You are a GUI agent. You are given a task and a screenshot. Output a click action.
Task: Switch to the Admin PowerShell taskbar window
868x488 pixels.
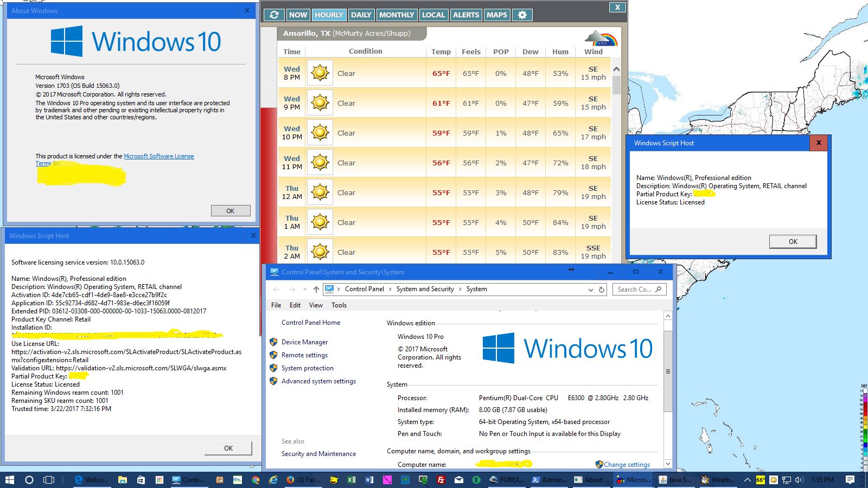(x=549, y=480)
